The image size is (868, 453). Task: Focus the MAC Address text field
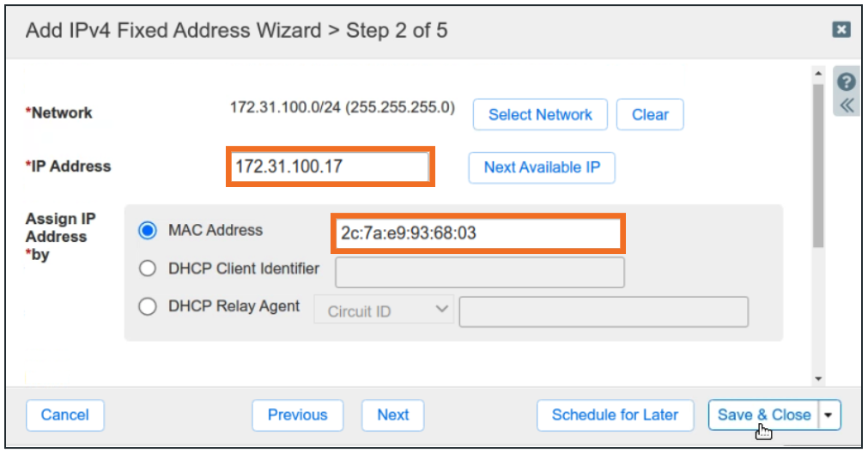[477, 233]
